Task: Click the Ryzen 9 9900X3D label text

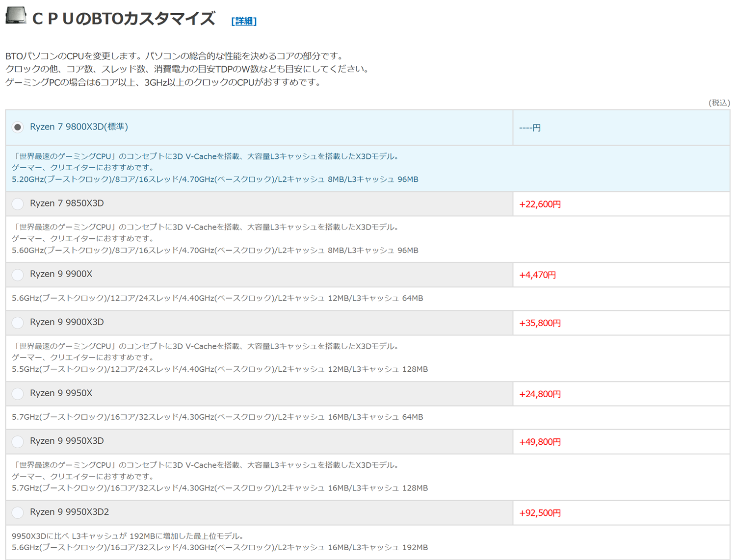Action: [x=67, y=322]
